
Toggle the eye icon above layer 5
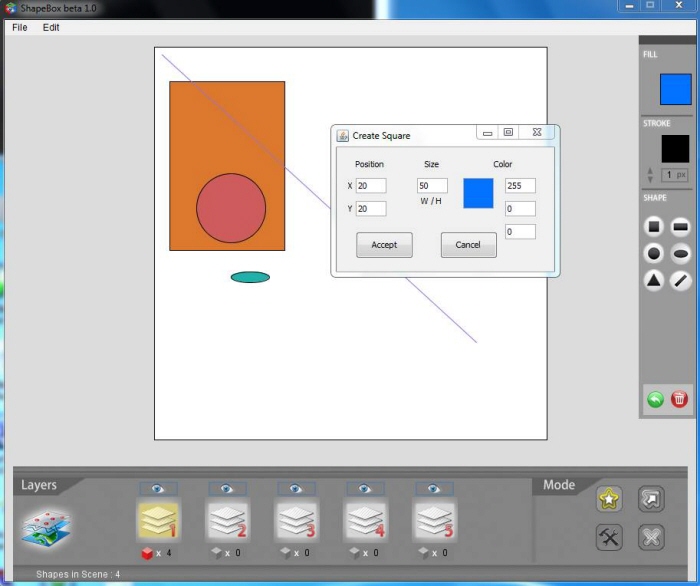[x=433, y=488]
